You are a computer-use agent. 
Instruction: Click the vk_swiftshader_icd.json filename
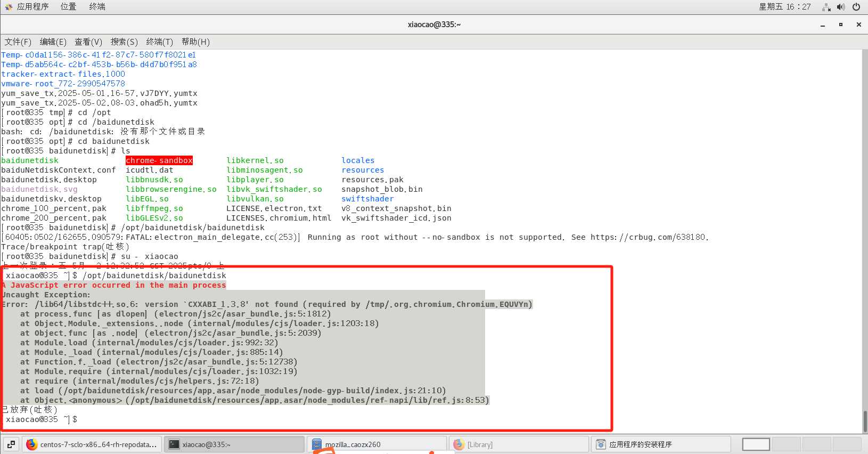pos(396,218)
